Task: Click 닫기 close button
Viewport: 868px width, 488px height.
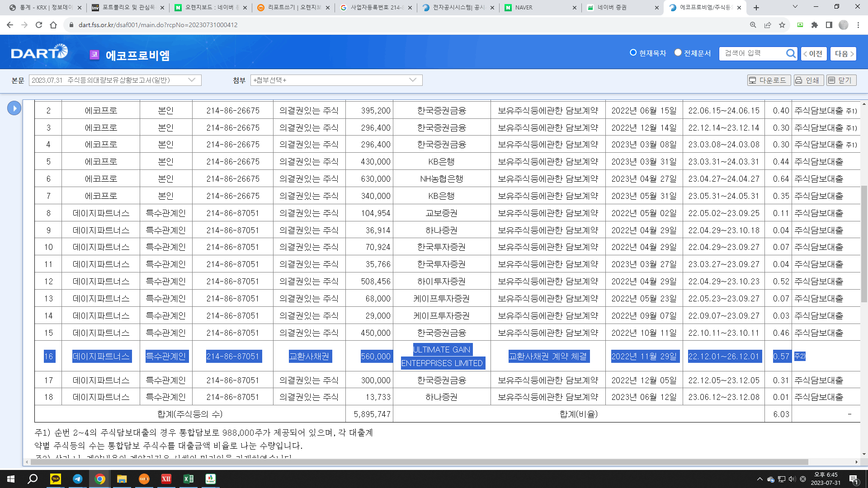Action: tap(841, 80)
